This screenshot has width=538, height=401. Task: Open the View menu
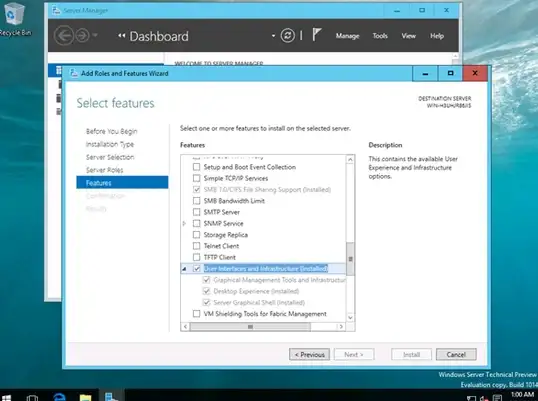pyautogui.click(x=408, y=36)
